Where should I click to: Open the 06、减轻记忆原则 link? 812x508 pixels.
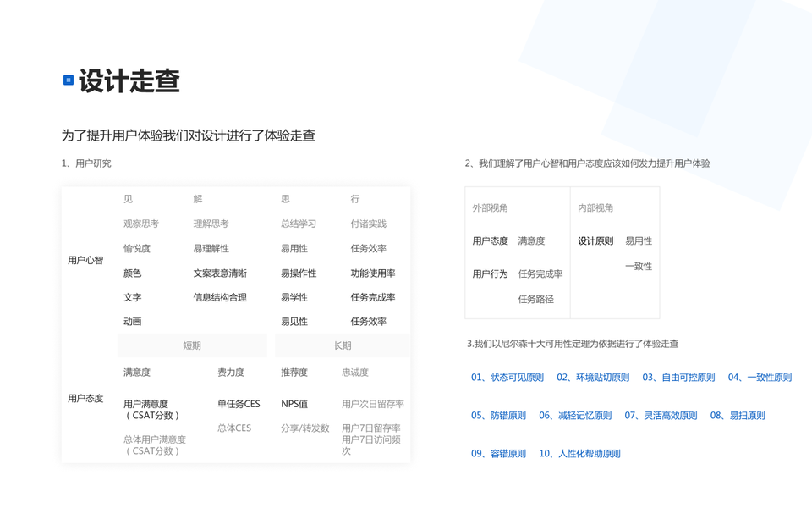(575, 415)
